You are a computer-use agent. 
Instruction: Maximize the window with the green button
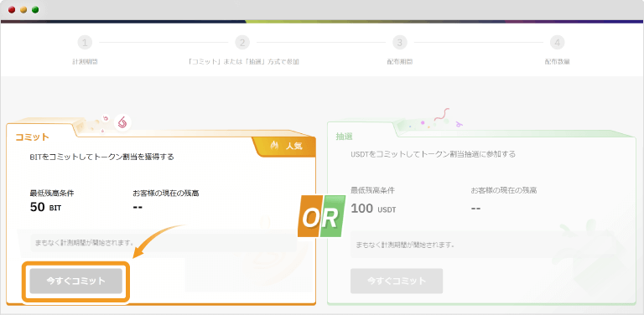35,9
